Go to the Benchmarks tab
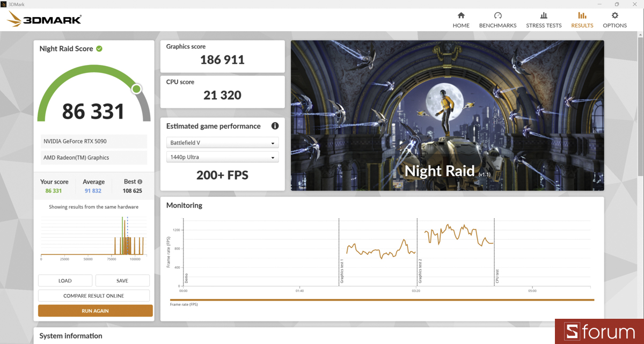Viewport: 644px width, 344px height. point(497,20)
